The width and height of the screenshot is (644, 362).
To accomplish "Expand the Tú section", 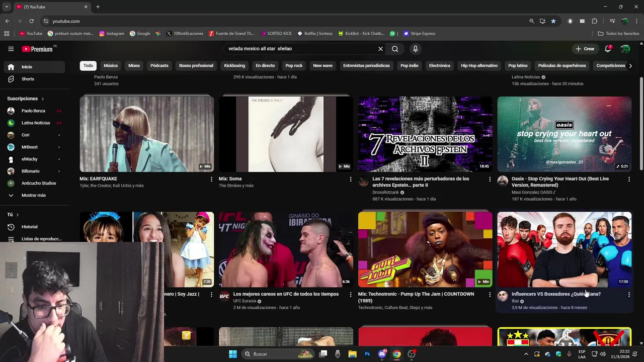I will point(13,215).
